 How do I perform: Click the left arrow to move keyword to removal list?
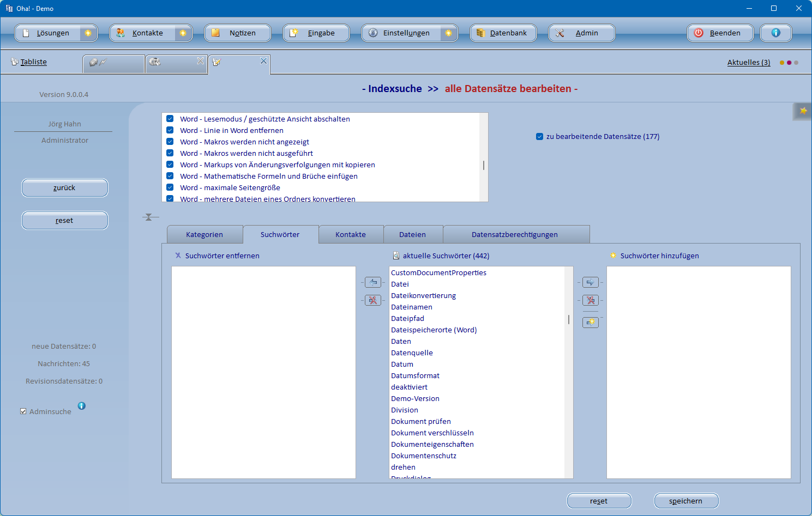point(373,282)
